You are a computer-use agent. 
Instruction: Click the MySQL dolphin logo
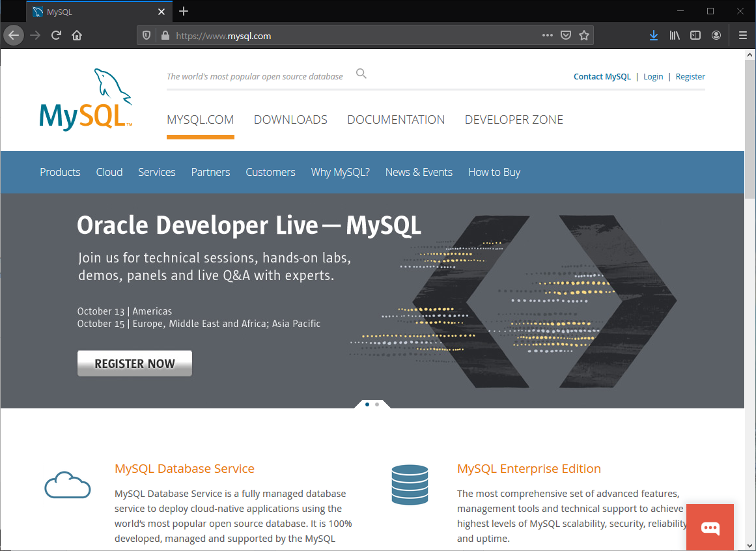click(86, 99)
